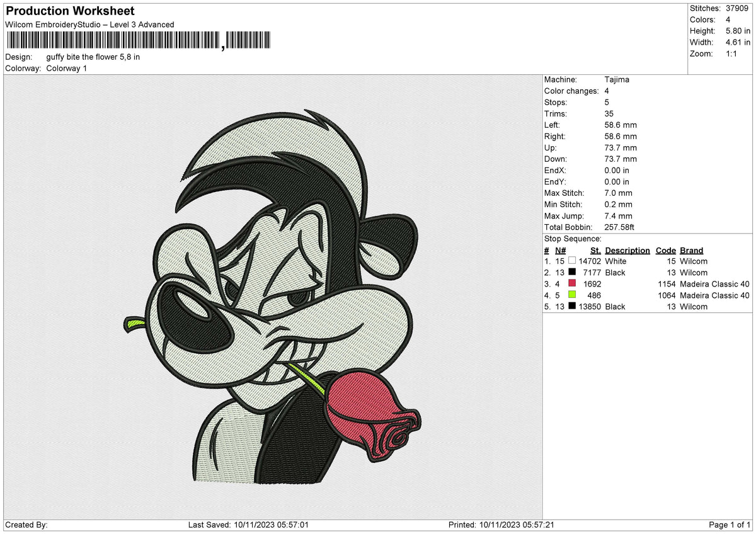
Task: Click the stitch count '7177' in stop 2
Action: [592, 272]
